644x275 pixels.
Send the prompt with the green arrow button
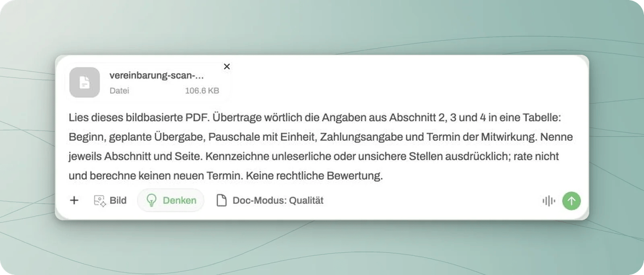[572, 201]
